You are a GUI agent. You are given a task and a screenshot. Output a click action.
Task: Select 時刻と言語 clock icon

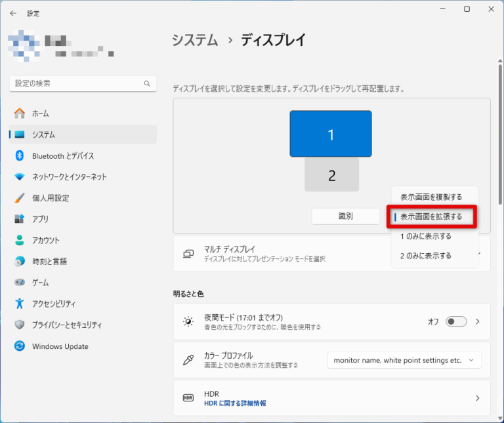[x=20, y=261]
